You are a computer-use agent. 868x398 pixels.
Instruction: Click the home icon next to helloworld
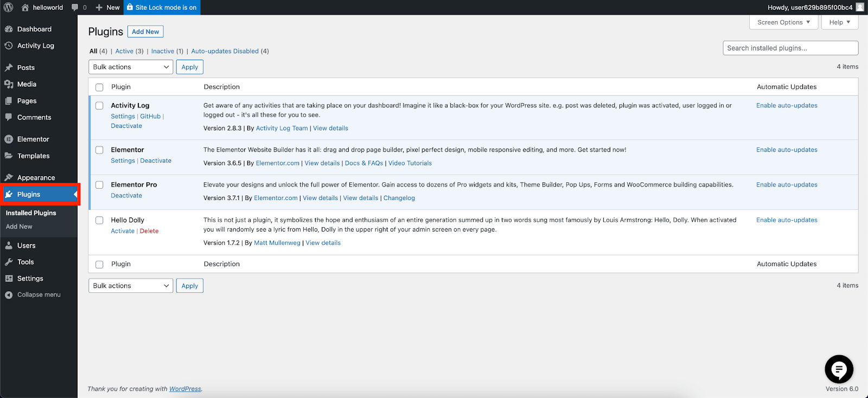(25, 8)
